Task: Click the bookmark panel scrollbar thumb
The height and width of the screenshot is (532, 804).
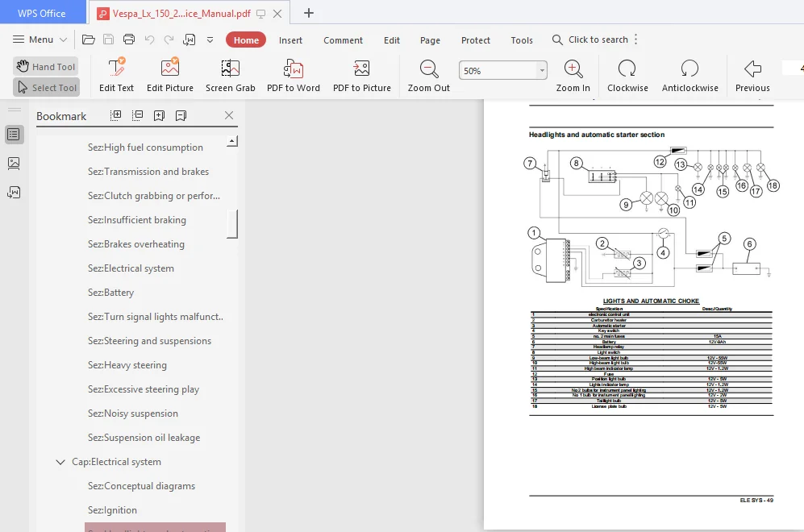Action: [232, 224]
